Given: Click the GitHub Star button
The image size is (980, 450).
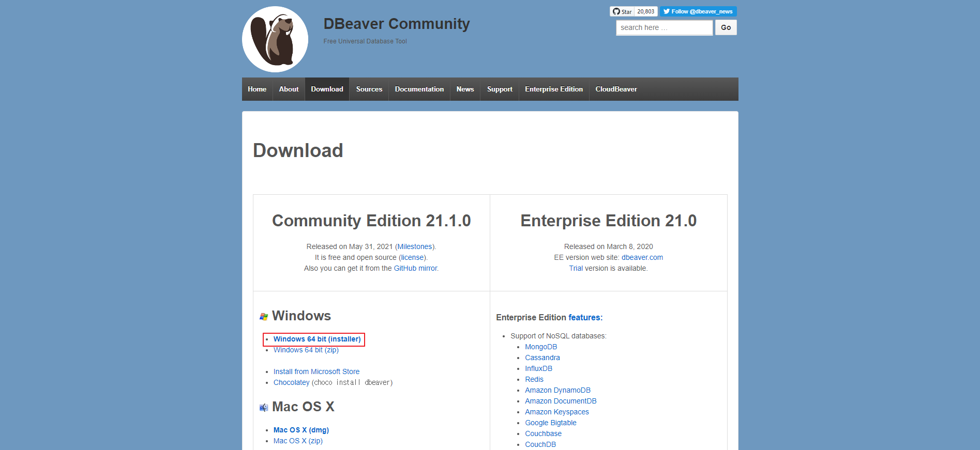Looking at the screenshot, I should tap(622, 11).
